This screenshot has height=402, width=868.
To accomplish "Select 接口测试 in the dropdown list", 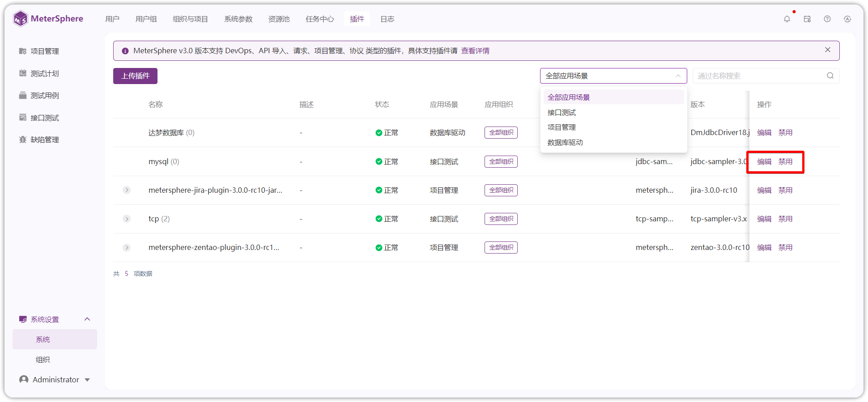I will pos(613,112).
